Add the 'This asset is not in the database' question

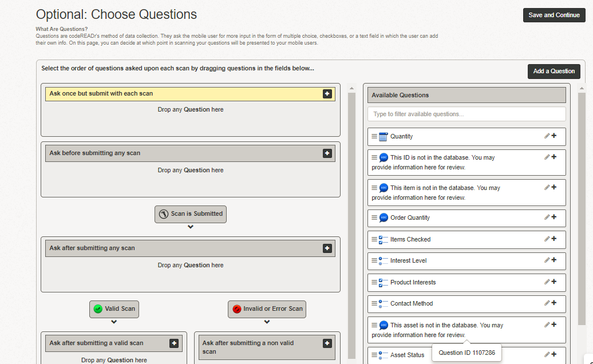pos(554,325)
